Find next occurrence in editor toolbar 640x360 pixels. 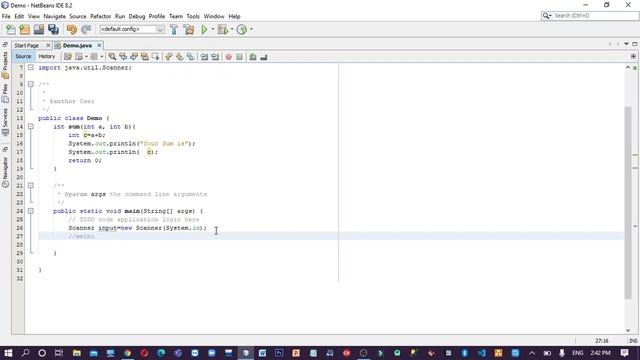134,57
